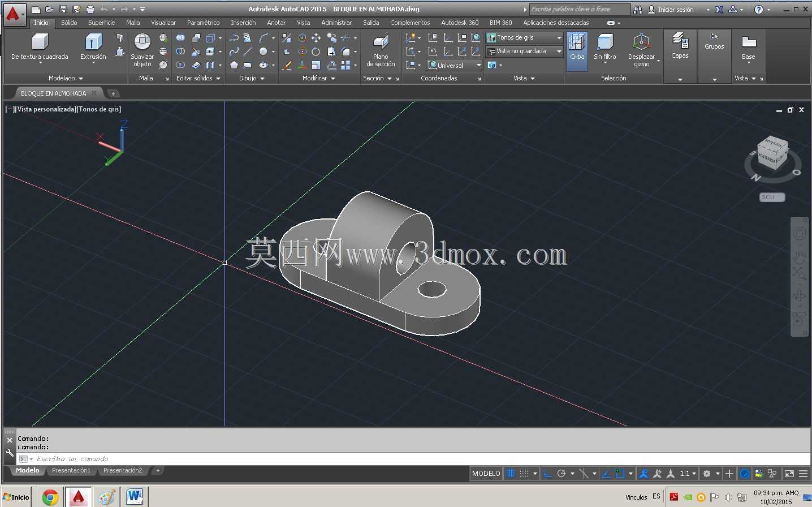Click the Open folder icon in quick access

pyautogui.click(x=49, y=9)
